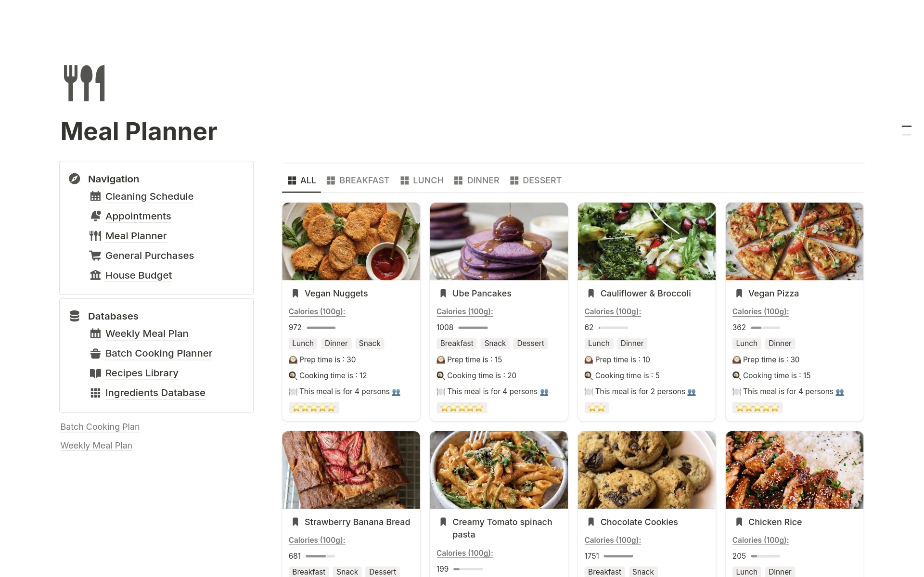Open the Batch Cooking Planner section
This screenshot has height=577, width=924.
tap(158, 352)
